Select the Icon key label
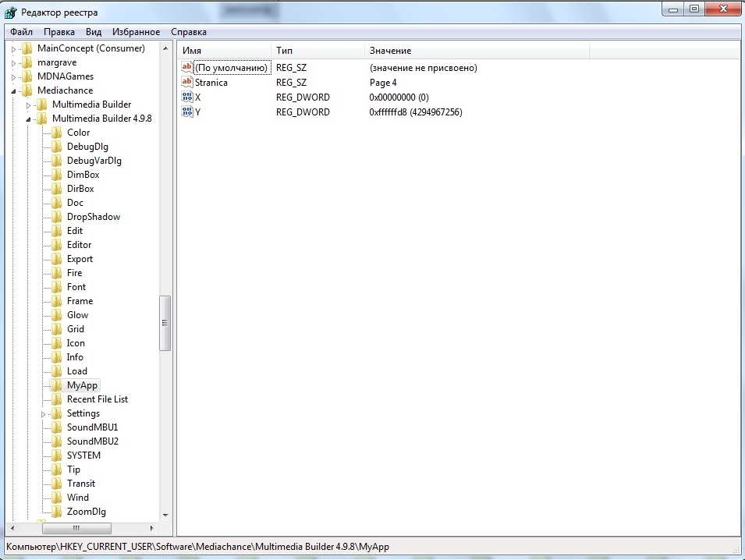 point(76,343)
